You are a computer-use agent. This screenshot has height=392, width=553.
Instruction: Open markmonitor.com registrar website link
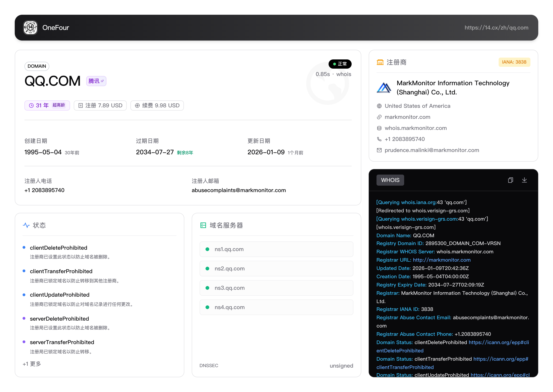407,117
